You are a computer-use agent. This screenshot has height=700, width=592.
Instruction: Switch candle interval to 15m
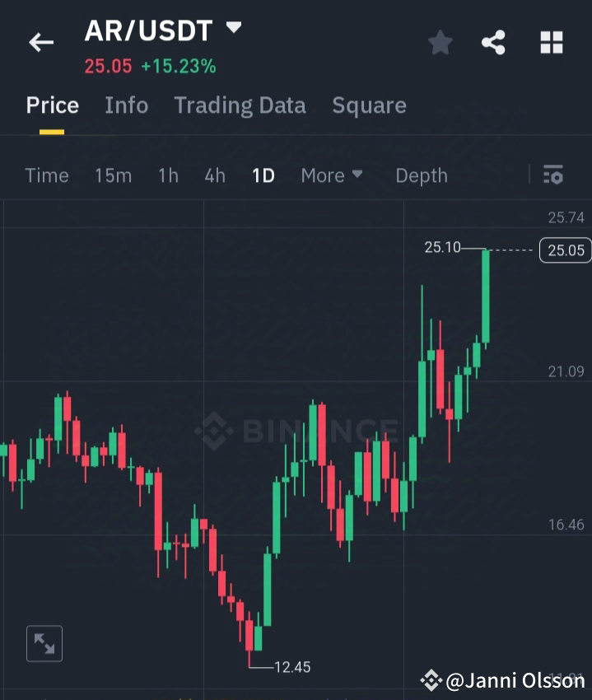tap(113, 175)
